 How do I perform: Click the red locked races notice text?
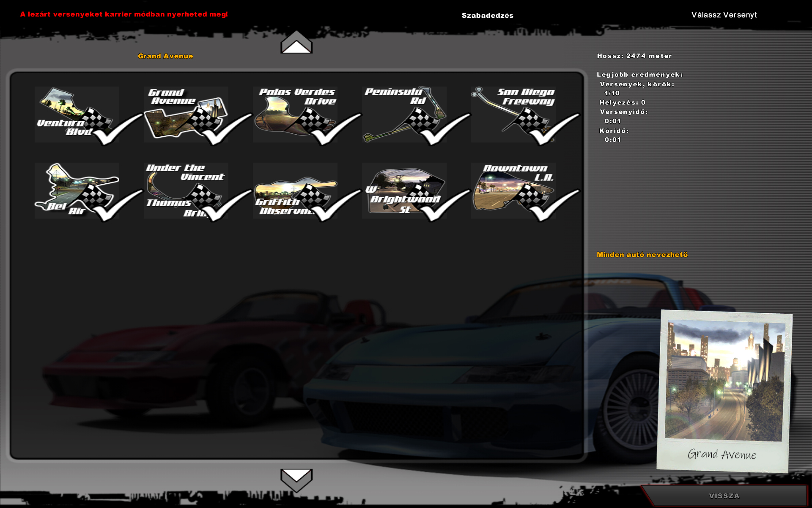pos(124,14)
